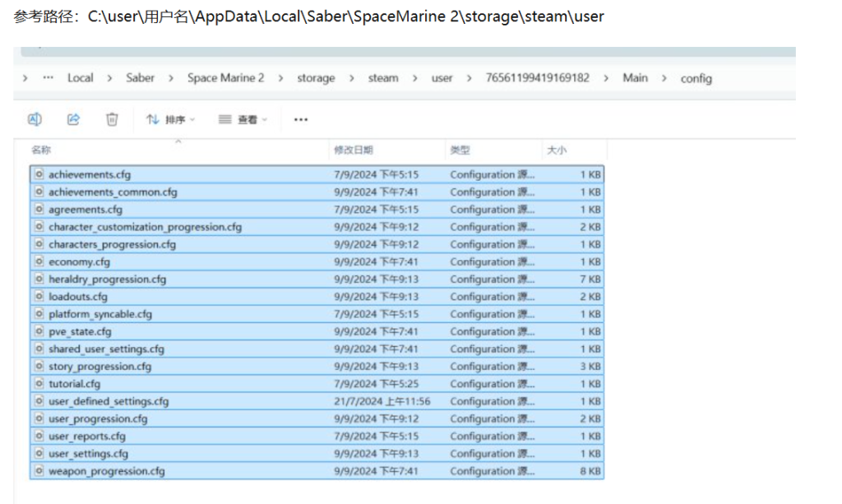Click the Share icon in toolbar
This screenshot has height=504, width=842.
tap(73, 119)
